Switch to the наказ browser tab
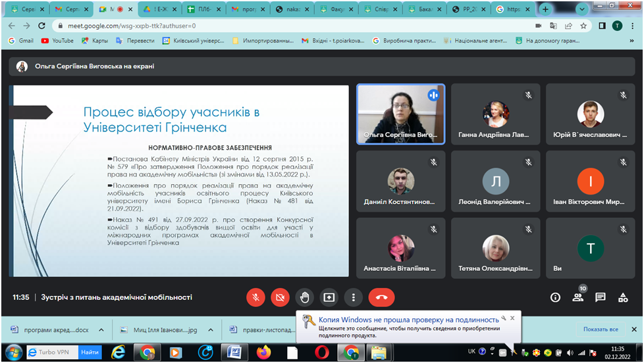 point(289,9)
